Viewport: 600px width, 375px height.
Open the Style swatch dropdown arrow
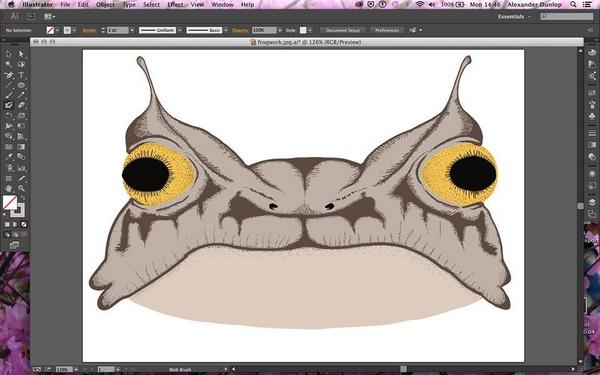pyautogui.click(x=310, y=30)
